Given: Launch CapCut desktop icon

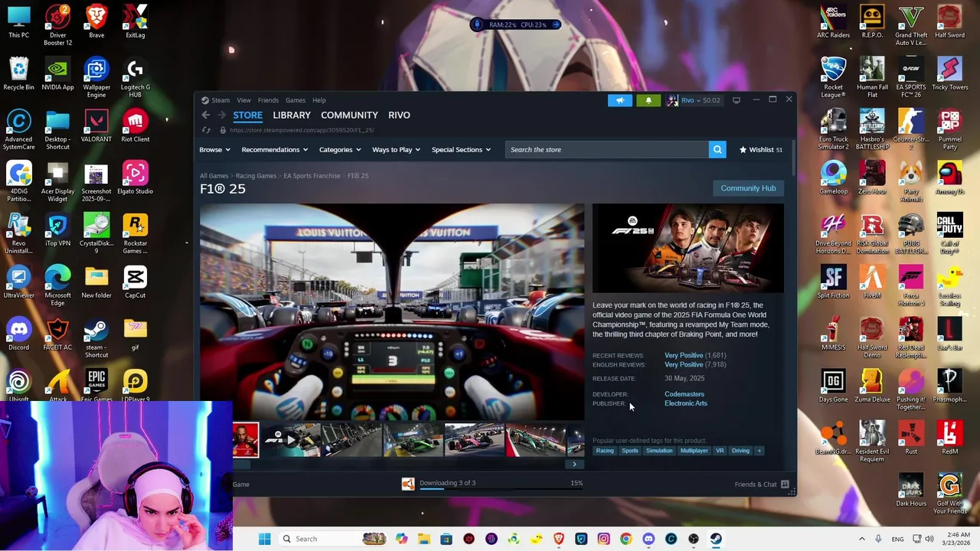Looking at the screenshot, I should coord(136,282).
